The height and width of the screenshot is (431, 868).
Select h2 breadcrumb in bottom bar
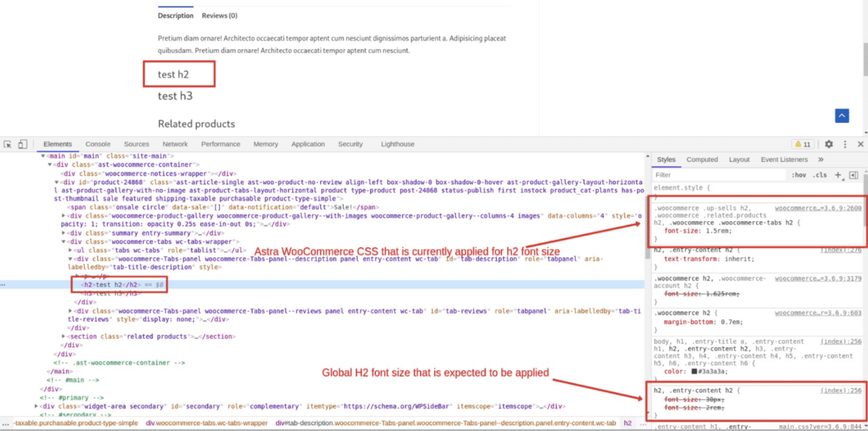[627, 423]
